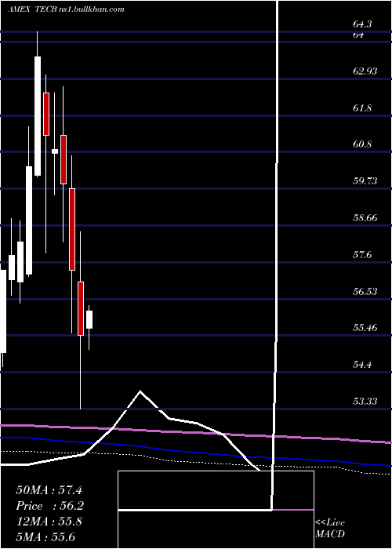Screen dimensions: 392x549
Task: Select the 55.46 price axis label
Action: coord(365,328)
